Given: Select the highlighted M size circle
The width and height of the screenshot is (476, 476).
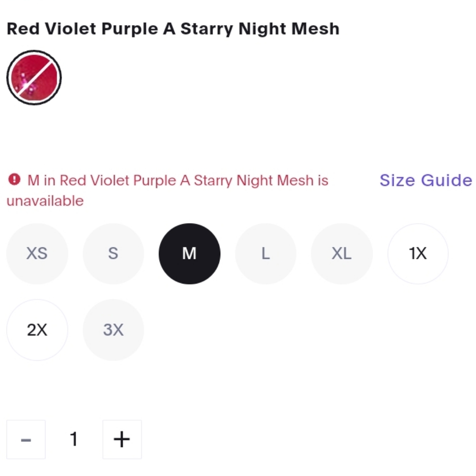Looking at the screenshot, I should tap(189, 254).
